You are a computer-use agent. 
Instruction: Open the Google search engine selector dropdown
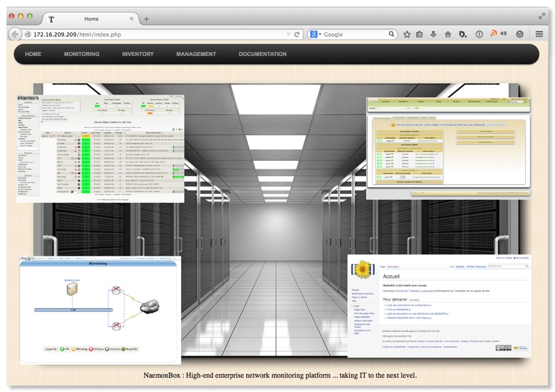click(315, 34)
